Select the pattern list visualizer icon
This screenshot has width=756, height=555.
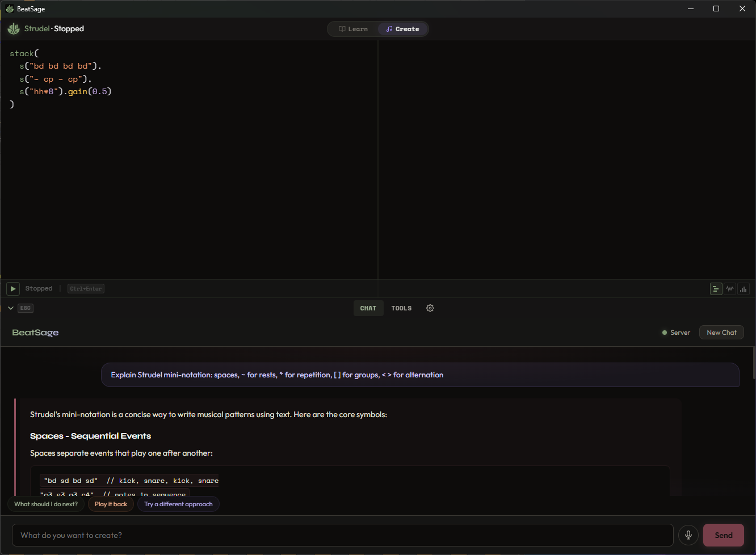point(716,288)
